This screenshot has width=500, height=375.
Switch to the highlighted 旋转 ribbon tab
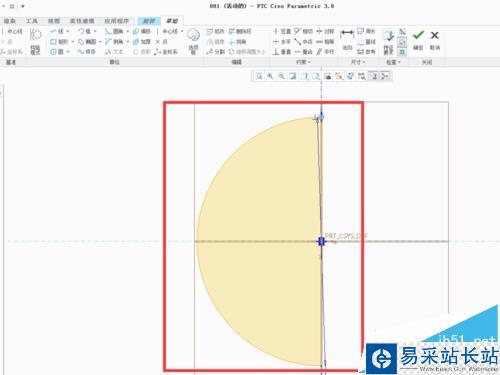tap(149, 21)
